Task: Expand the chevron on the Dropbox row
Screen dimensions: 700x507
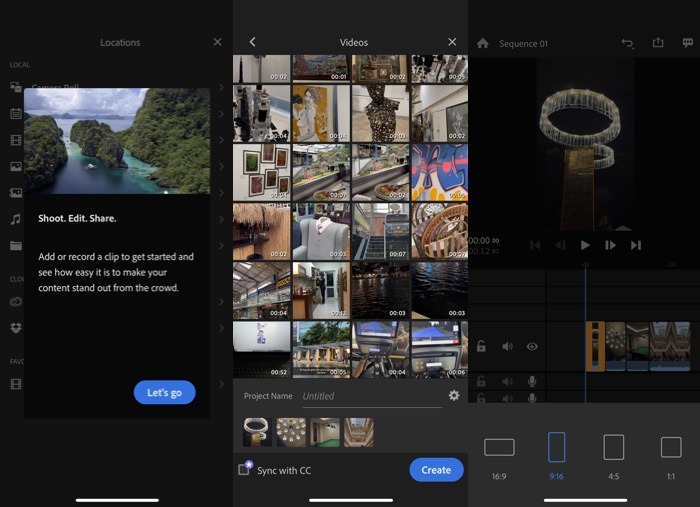Action: (221, 328)
